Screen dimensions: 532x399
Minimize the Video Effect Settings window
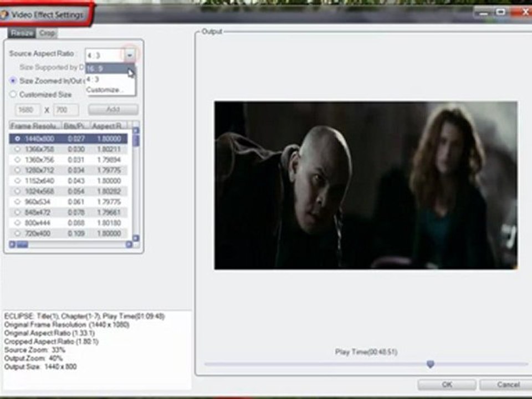[x=484, y=13]
